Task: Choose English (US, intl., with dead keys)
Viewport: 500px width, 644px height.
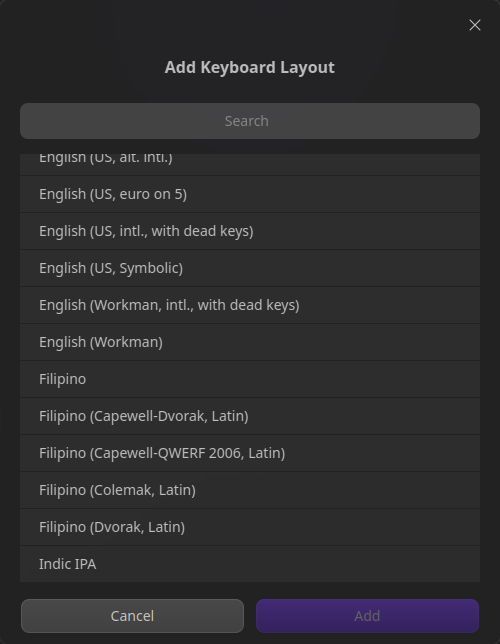Action: (x=250, y=231)
